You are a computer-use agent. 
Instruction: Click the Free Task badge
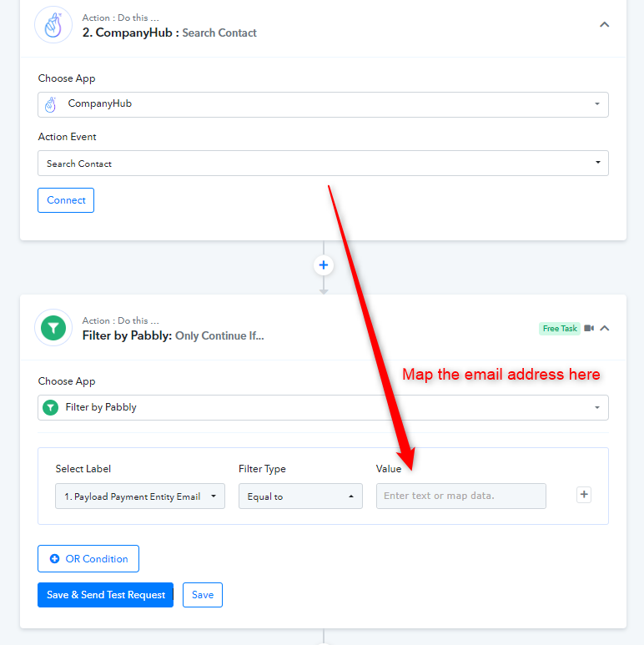[559, 328]
